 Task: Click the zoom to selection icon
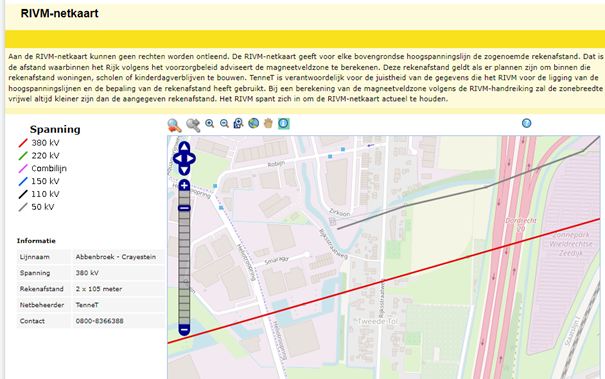(238, 124)
